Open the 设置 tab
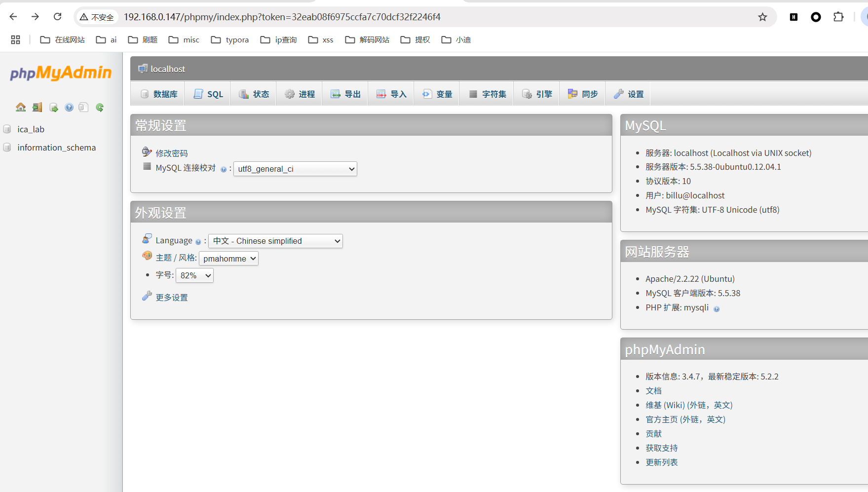 pyautogui.click(x=628, y=94)
